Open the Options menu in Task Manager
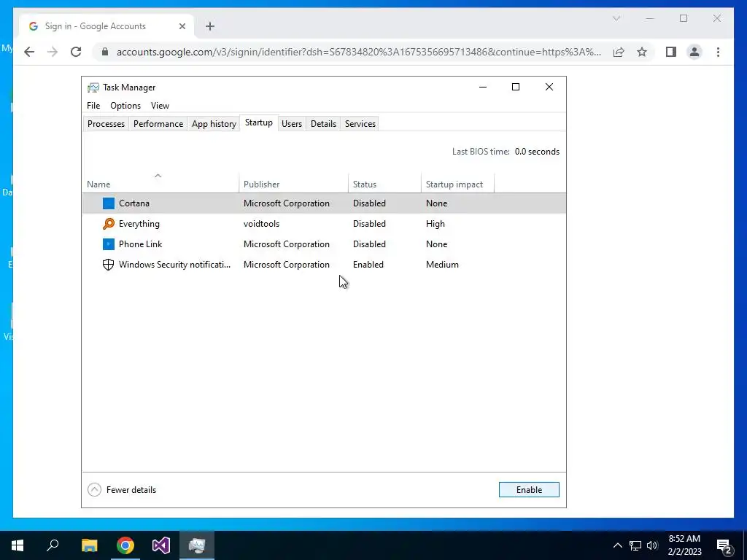Image resolution: width=747 pixels, height=560 pixels. 125,106
